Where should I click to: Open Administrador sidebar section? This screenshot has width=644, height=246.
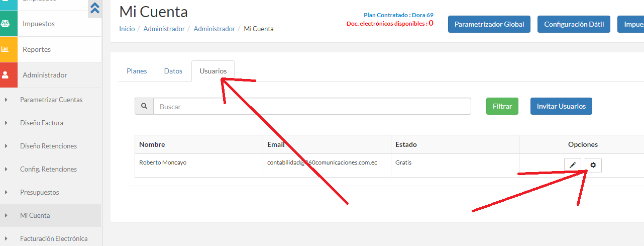45,75
